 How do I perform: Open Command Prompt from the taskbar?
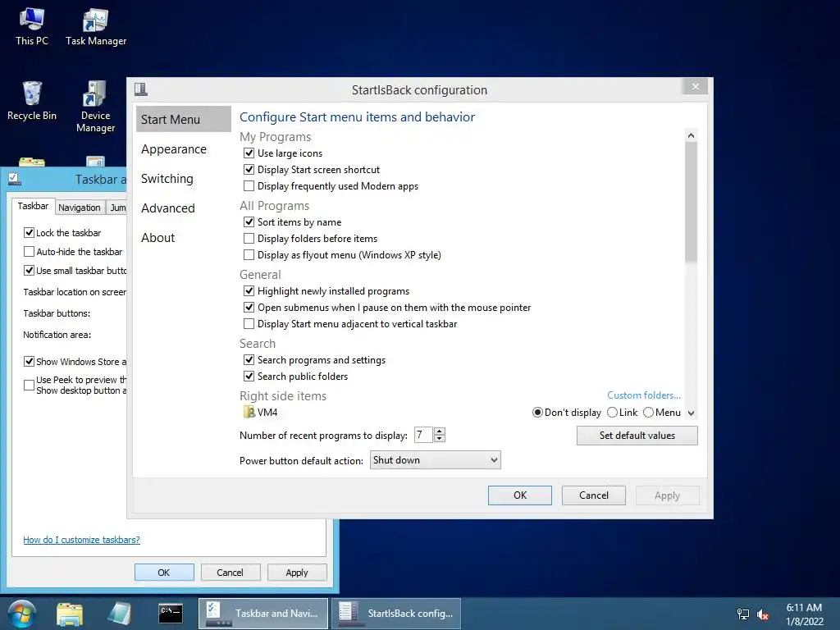(x=171, y=614)
